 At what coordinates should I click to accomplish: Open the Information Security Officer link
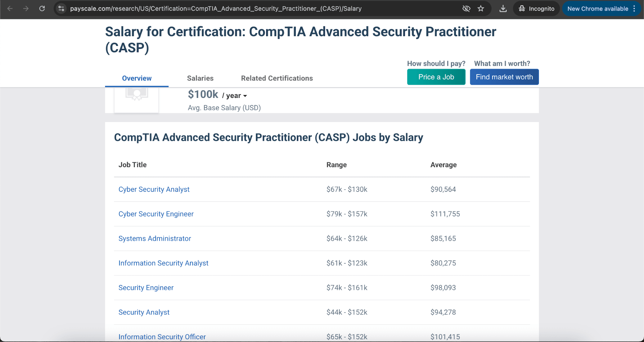pyautogui.click(x=162, y=337)
